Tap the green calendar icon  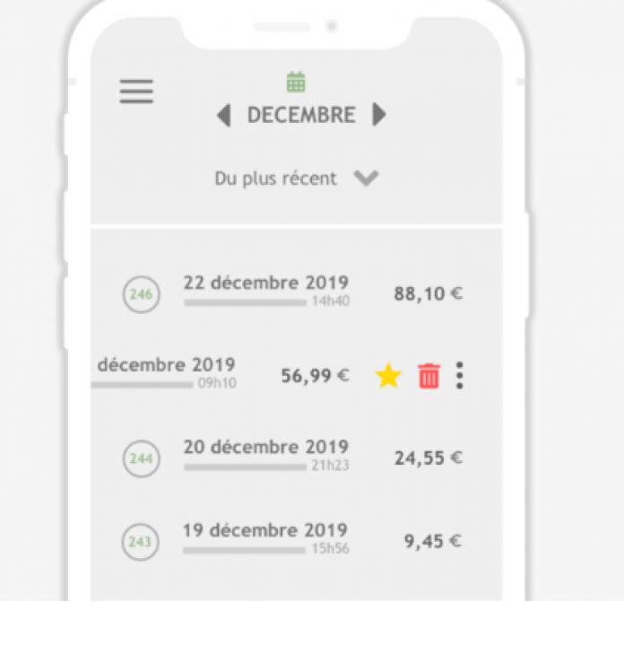click(x=296, y=83)
